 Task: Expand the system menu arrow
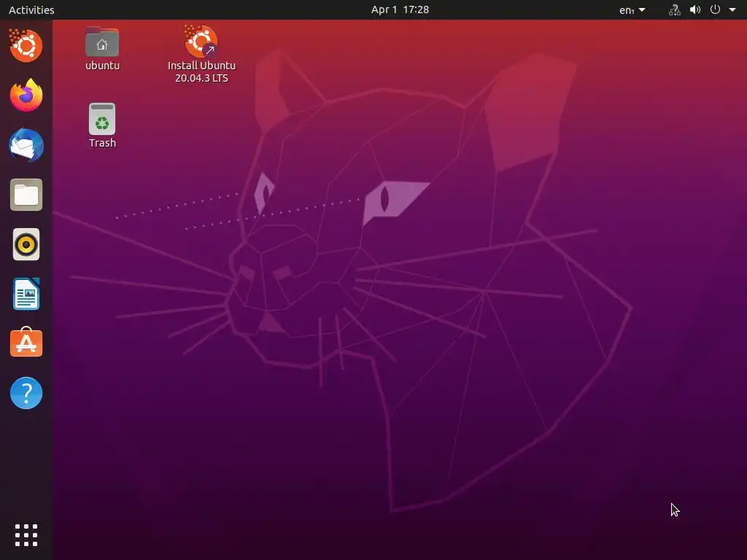732,9
